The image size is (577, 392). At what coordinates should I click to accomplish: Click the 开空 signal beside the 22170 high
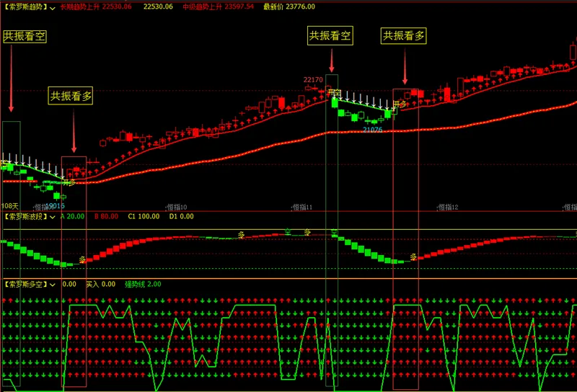coord(335,92)
